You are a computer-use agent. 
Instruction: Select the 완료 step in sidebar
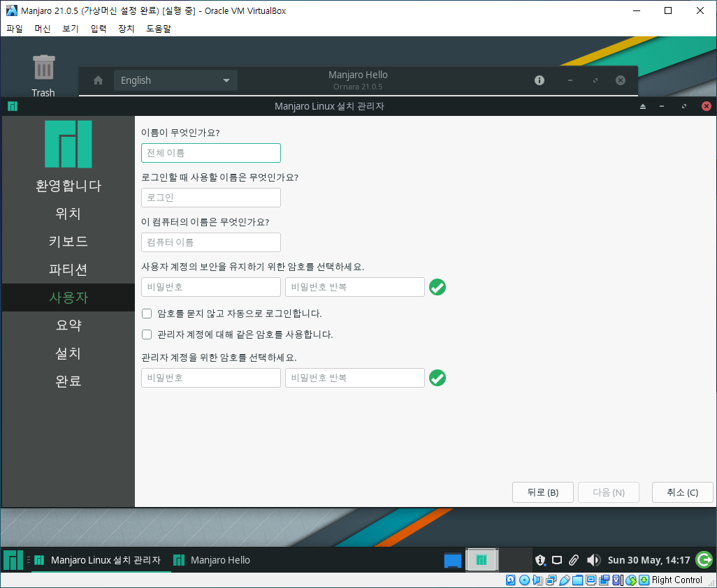click(x=68, y=381)
